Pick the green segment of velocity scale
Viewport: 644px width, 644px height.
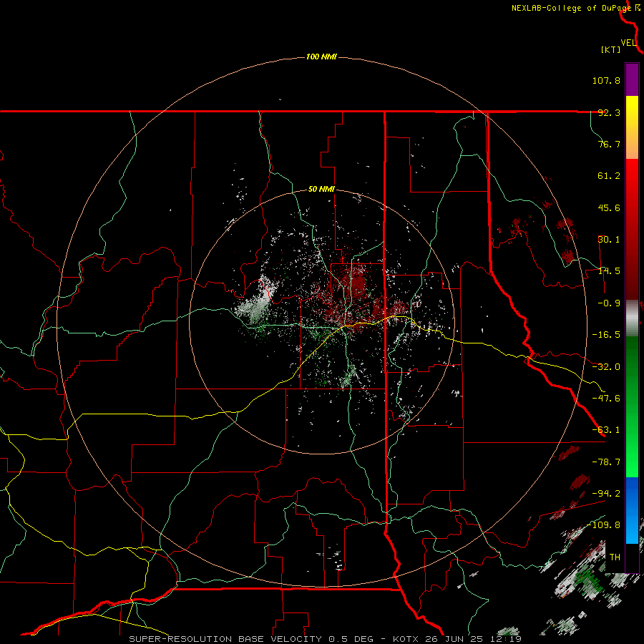click(x=632, y=406)
